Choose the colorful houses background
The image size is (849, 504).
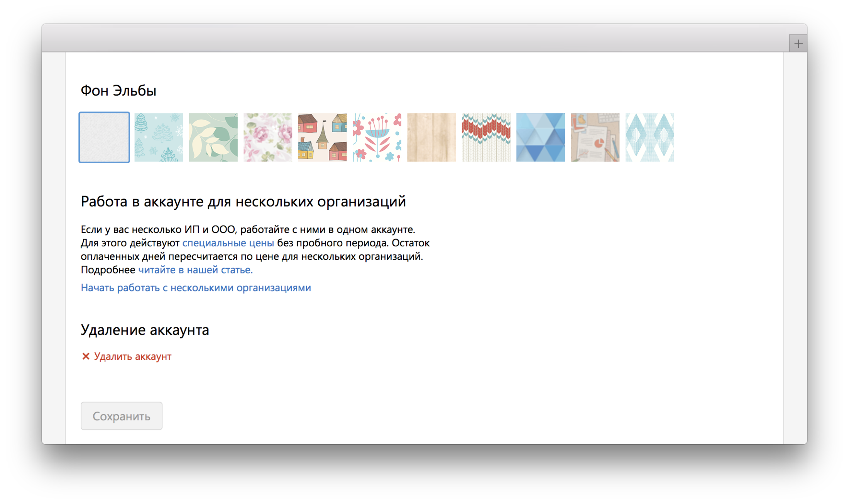pyautogui.click(x=322, y=137)
